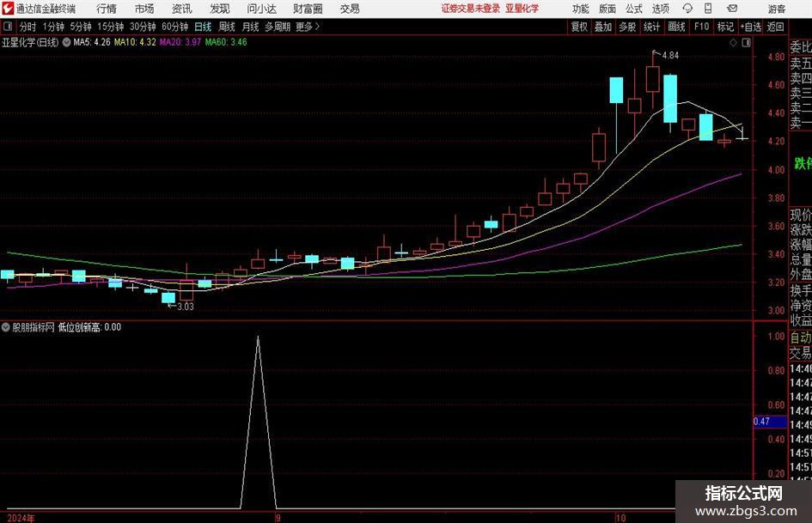Switch to 分时 chart period
The height and width of the screenshot is (523, 812).
tap(28, 27)
